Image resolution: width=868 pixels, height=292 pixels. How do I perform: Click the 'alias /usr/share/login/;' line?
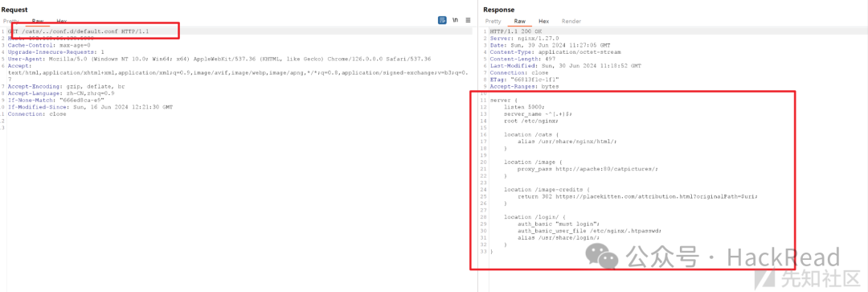559,237
